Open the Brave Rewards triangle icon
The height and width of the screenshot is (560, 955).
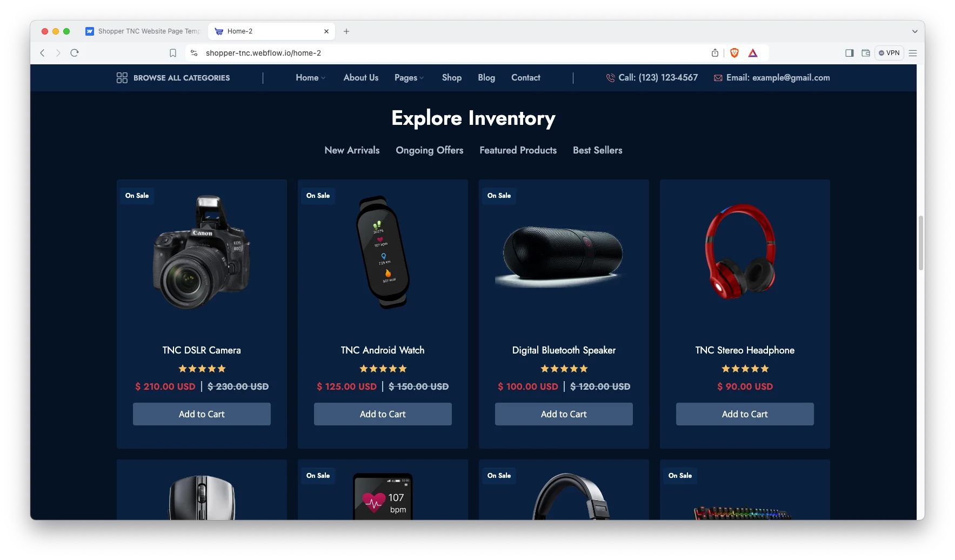tap(753, 53)
